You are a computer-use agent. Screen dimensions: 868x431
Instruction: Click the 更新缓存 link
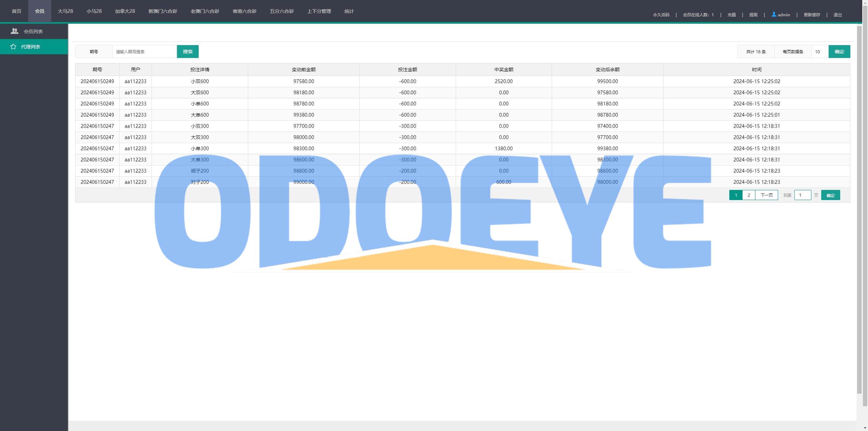coord(812,15)
